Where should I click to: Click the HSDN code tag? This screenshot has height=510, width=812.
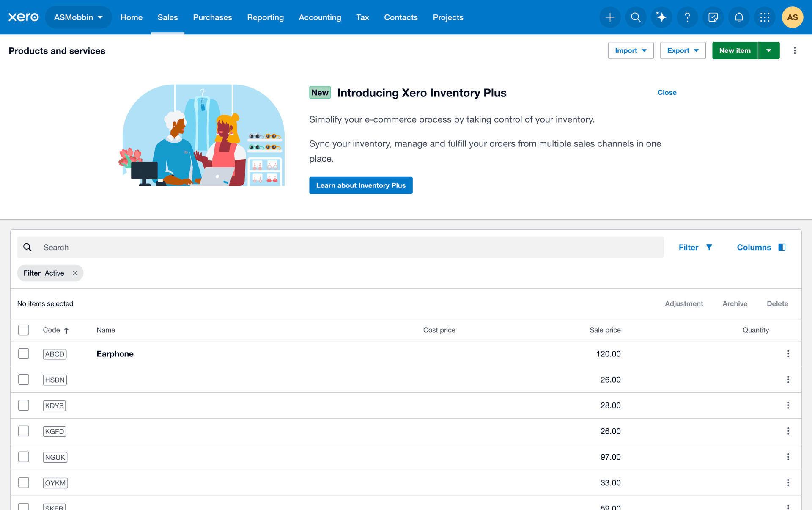point(55,380)
